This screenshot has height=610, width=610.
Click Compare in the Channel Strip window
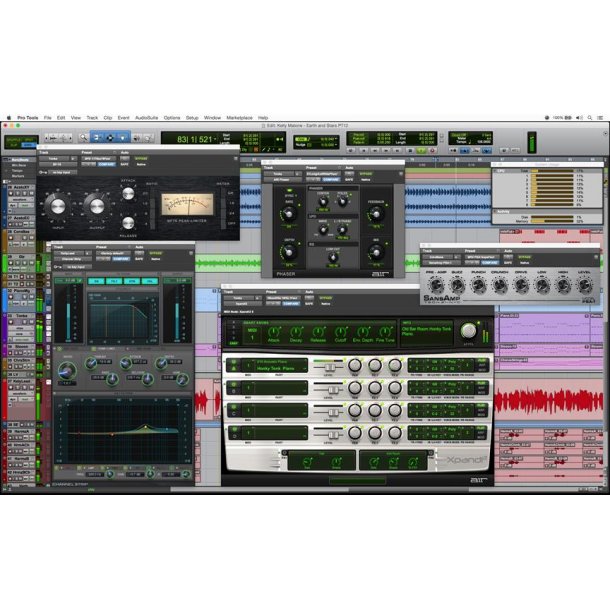(x=121, y=259)
